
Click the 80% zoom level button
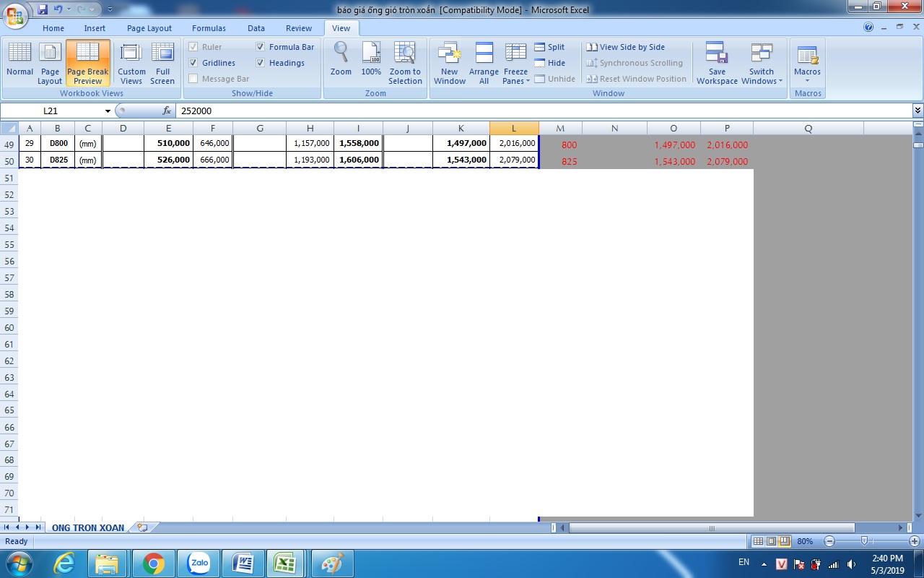(805, 541)
